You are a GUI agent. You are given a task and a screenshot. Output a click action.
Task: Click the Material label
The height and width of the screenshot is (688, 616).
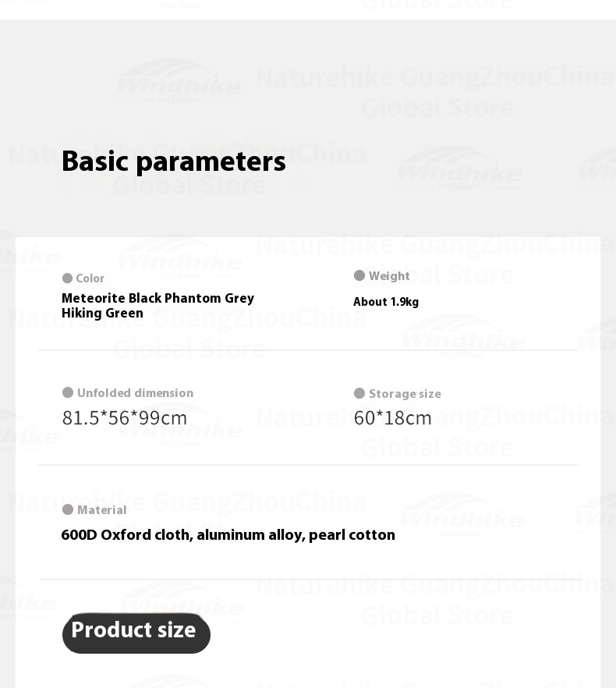(102, 510)
